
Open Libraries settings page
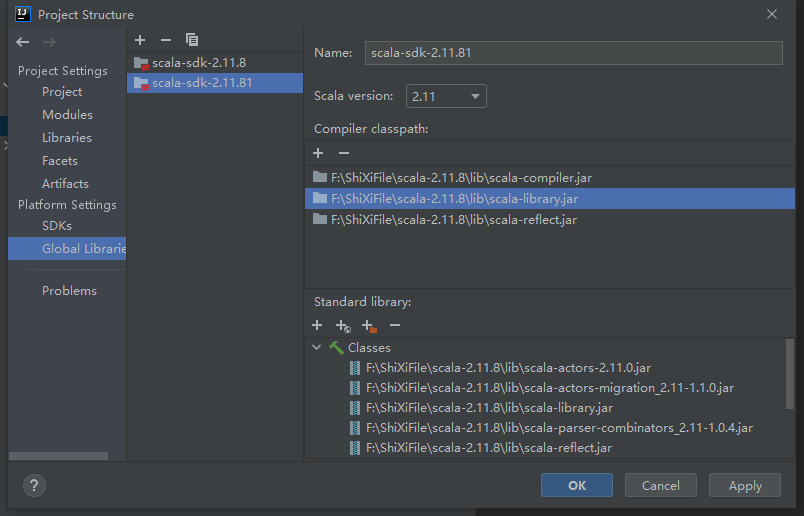click(67, 137)
